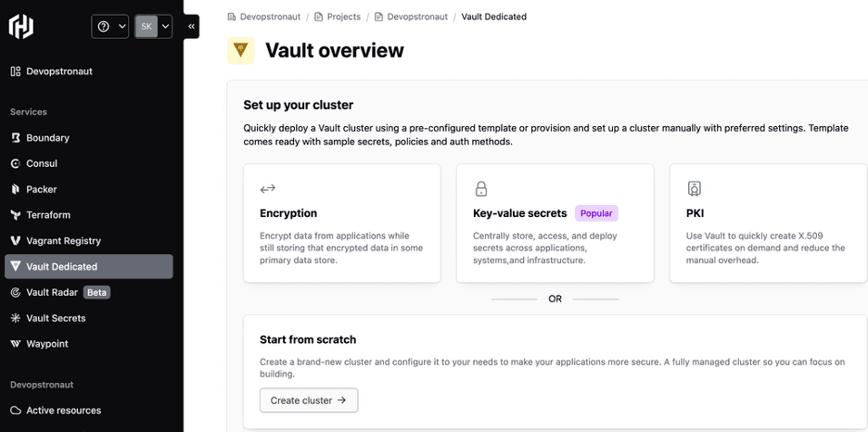868x432 pixels.
Task: Open Active resources in sidebar
Action: pyautogui.click(x=63, y=411)
